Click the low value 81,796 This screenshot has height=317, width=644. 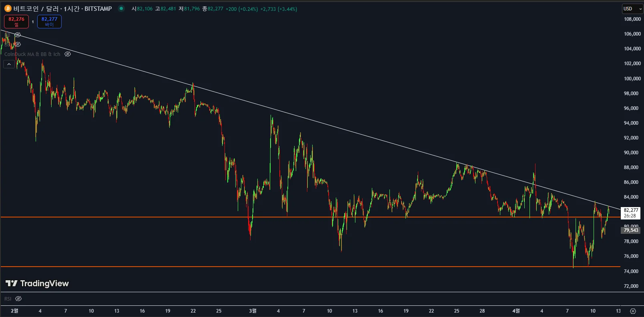coord(192,9)
